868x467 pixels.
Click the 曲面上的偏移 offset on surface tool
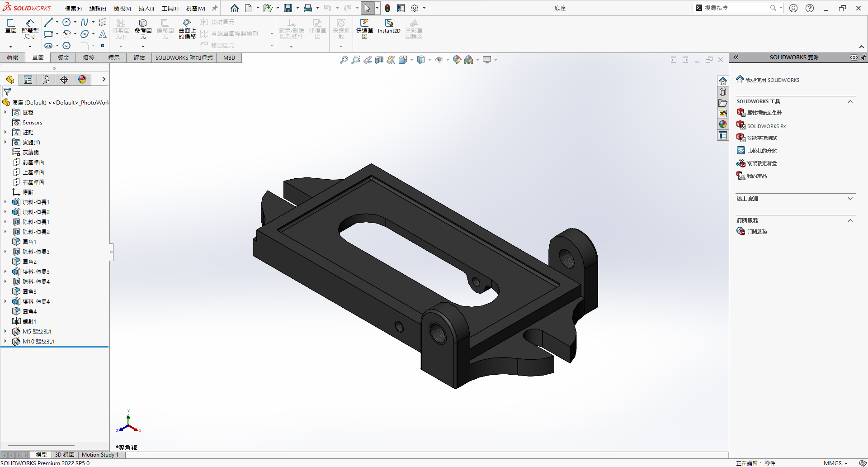(x=187, y=29)
